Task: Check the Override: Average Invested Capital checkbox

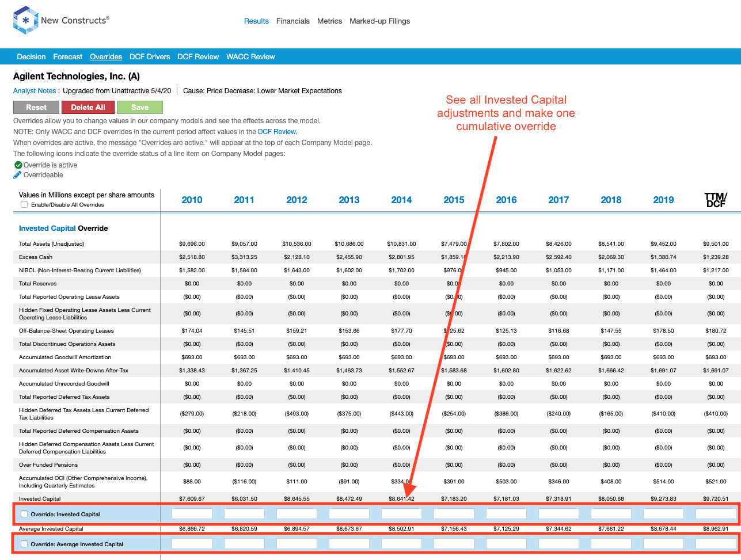Action: point(24,544)
